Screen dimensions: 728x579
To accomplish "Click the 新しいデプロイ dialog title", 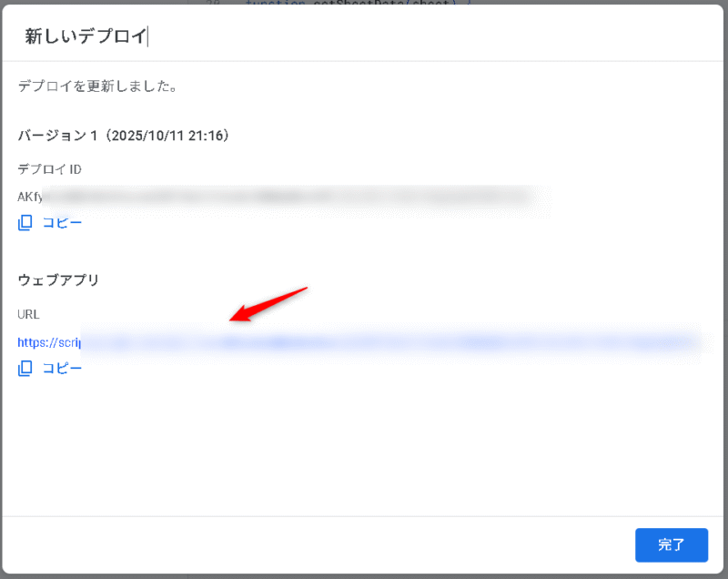I will pos(85,36).
